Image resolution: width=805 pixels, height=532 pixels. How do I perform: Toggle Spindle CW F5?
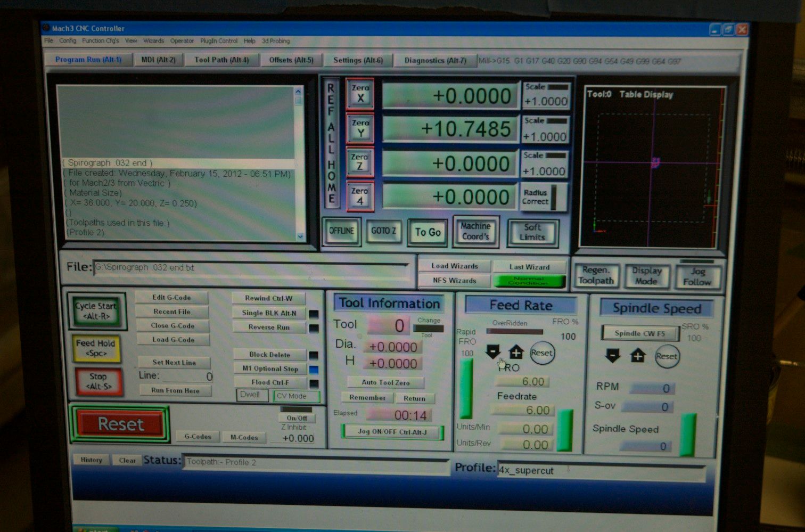[640, 333]
